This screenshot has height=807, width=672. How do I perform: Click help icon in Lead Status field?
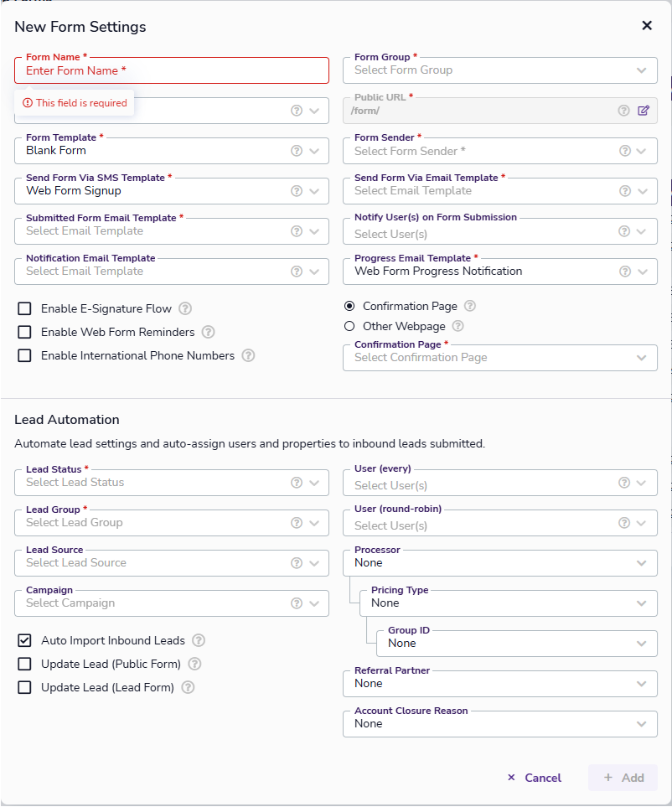click(296, 483)
